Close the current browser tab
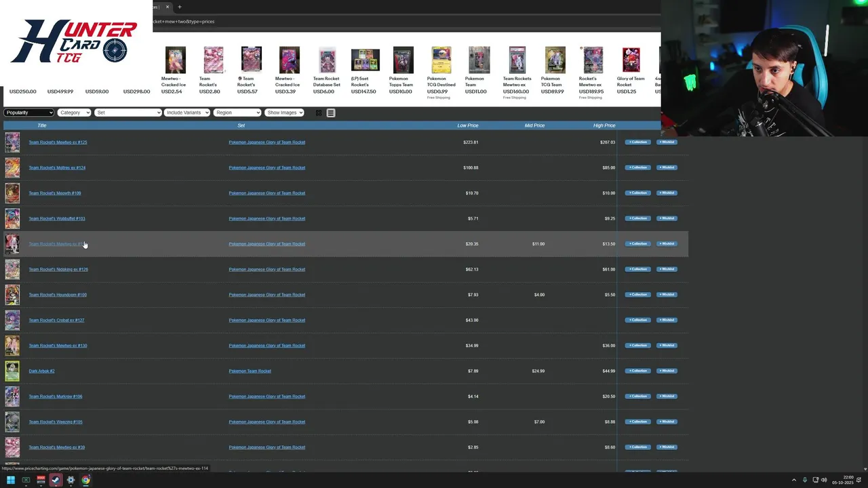 click(x=167, y=7)
